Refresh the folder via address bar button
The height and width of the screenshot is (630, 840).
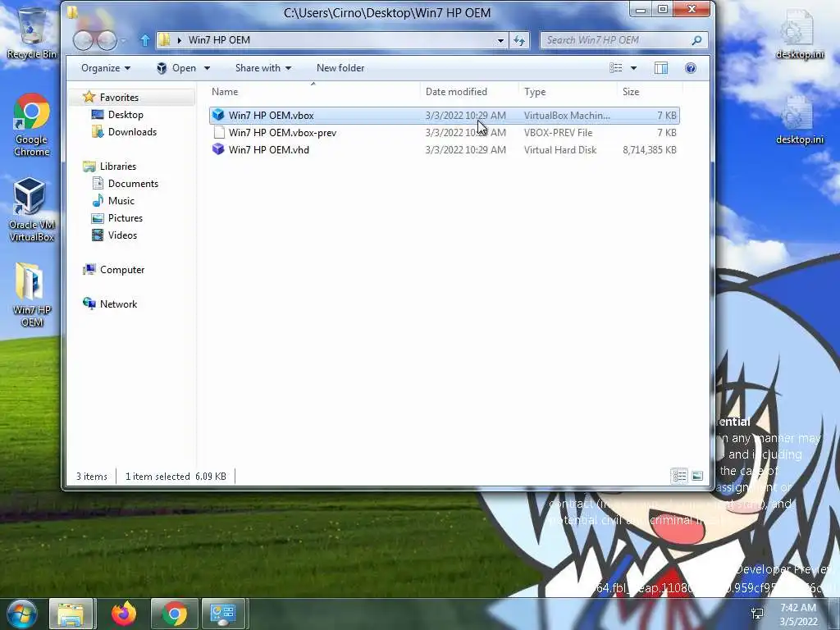(x=519, y=40)
